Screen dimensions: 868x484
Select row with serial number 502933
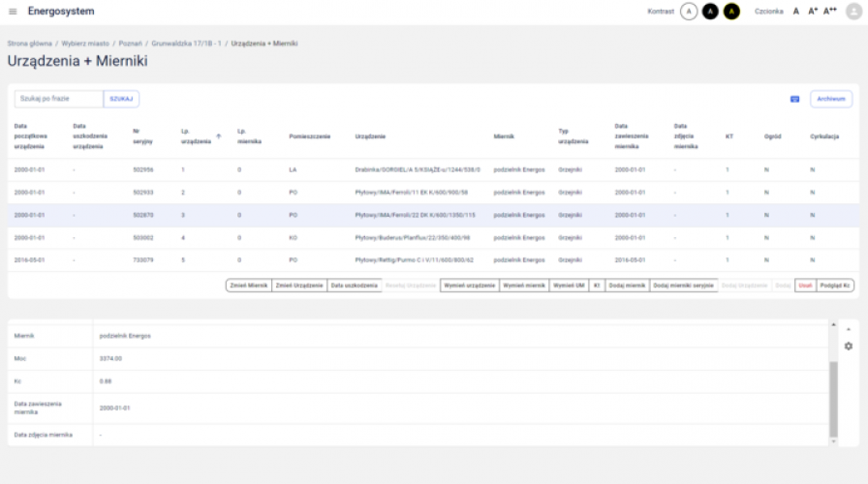[x=433, y=193]
